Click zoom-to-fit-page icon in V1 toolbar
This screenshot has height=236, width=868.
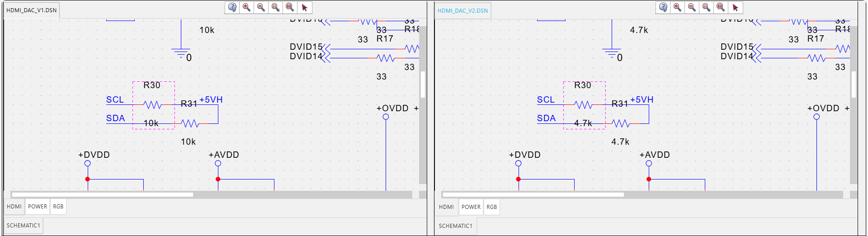pyautogui.click(x=290, y=7)
